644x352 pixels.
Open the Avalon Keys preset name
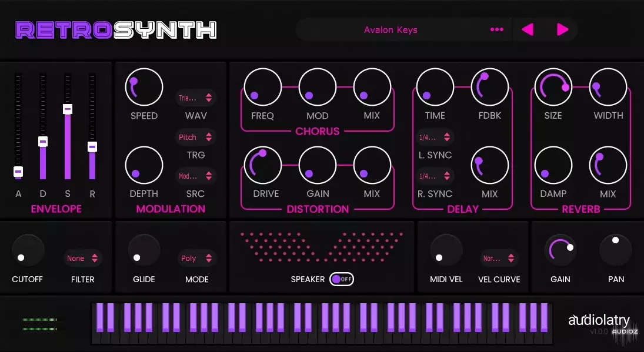point(391,30)
